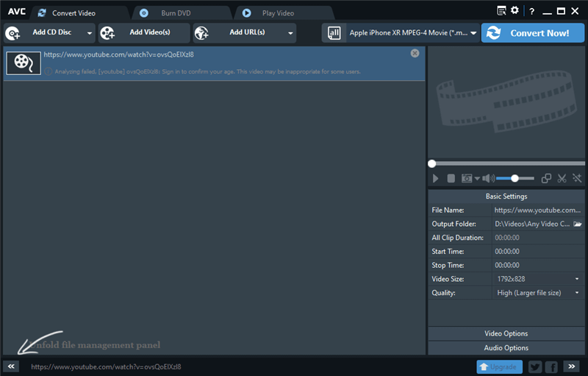
Task: Click the 'all' output profile icon
Action: tap(334, 33)
